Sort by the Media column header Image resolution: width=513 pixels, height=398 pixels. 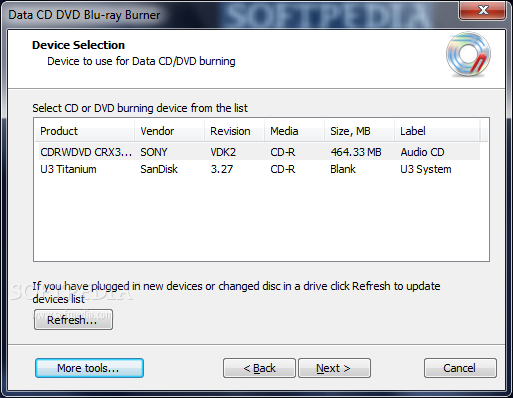point(294,131)
